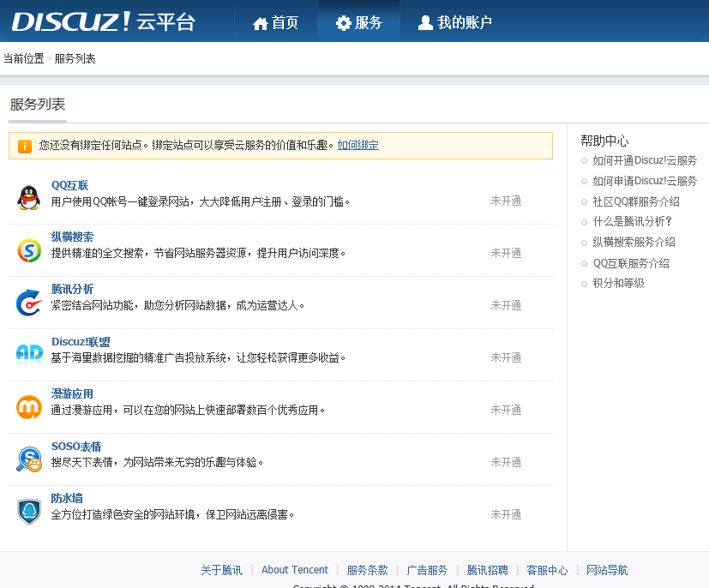Open the 我的账户 navigation tab
The width and height of the screenshot is (709, 588).
tap(455, 21)
